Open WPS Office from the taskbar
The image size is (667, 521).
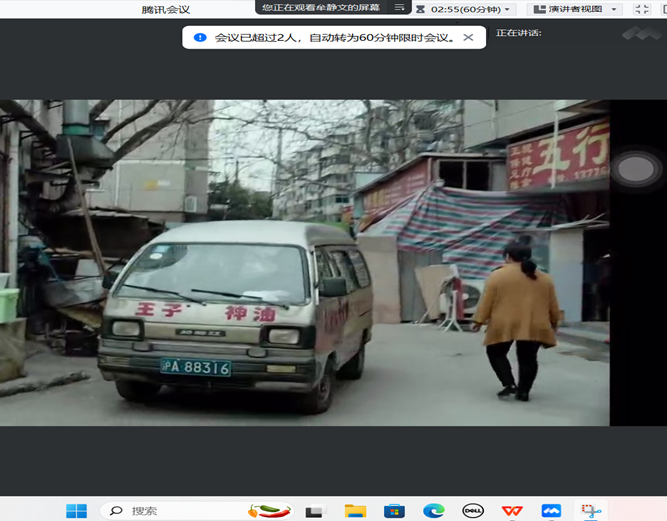512,510
